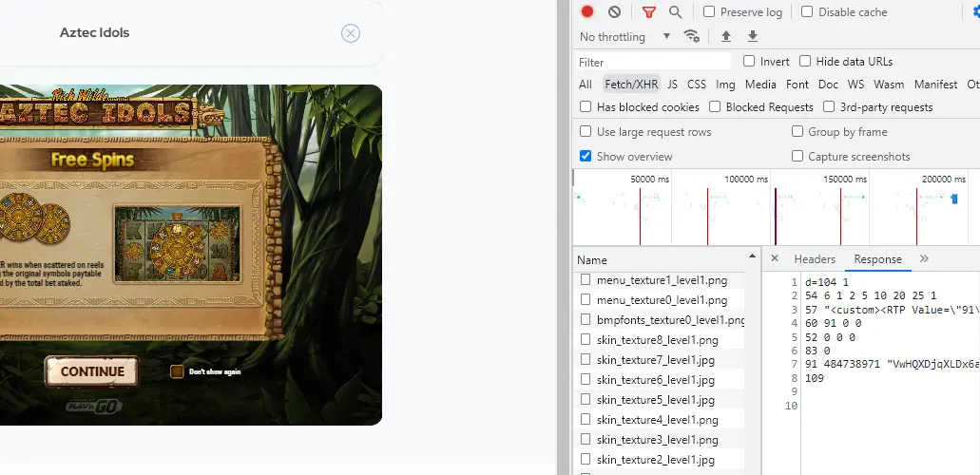Close the Aztec Idols game panel
Image resolution: width=980 pixels, height=475 pixels.
click(351, 33)
